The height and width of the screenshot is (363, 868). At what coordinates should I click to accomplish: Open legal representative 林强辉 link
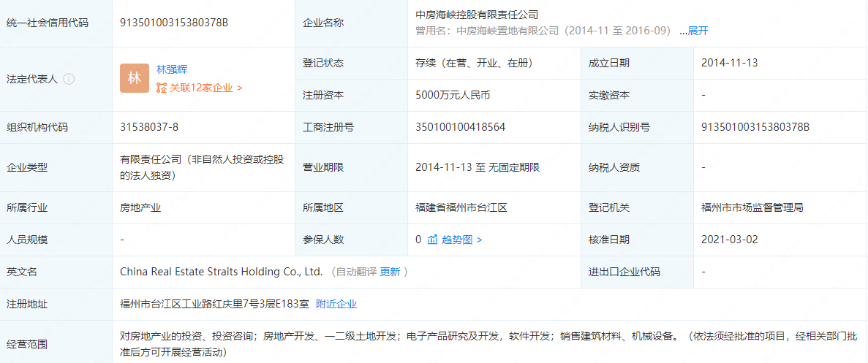[x=172, y=69]
